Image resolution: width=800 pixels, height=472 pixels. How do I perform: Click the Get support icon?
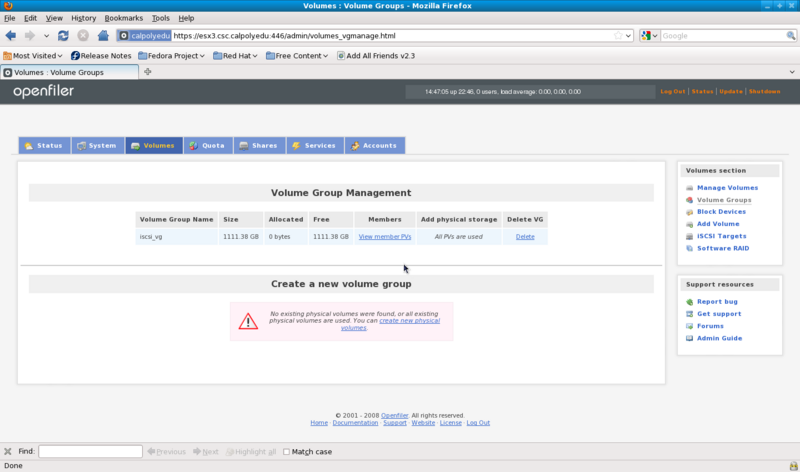click(x=689, y=314)
